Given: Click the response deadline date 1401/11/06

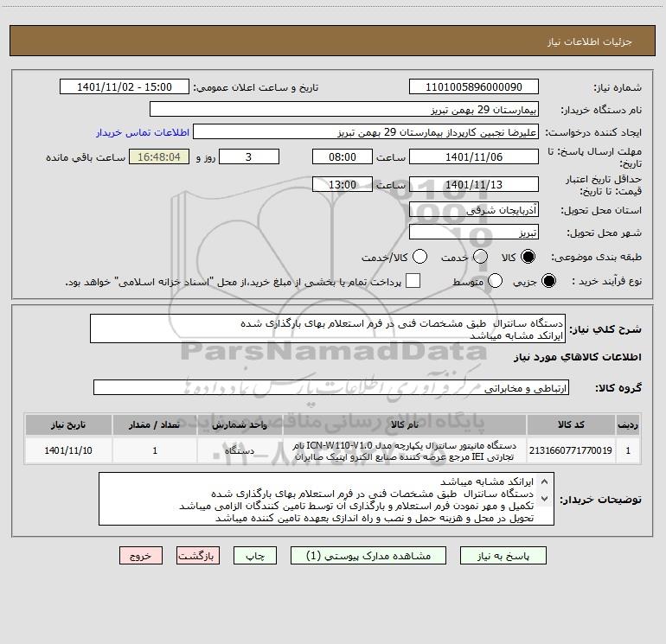Looking at the screenshot, I should (474, 156).
